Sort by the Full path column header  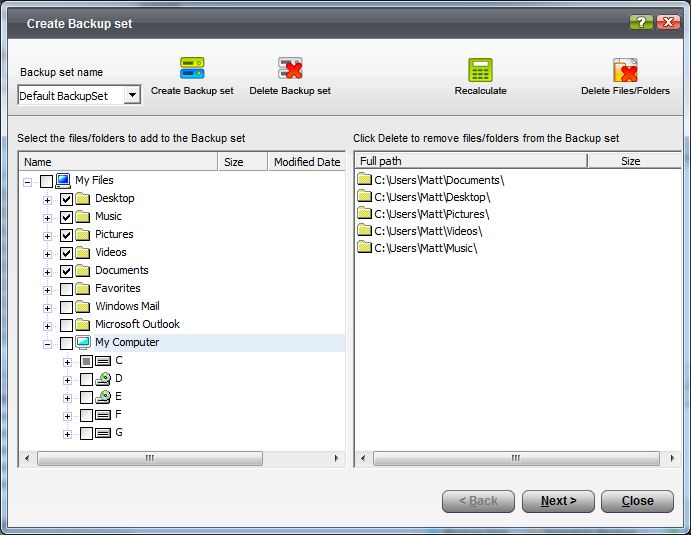tap(471, 161)
